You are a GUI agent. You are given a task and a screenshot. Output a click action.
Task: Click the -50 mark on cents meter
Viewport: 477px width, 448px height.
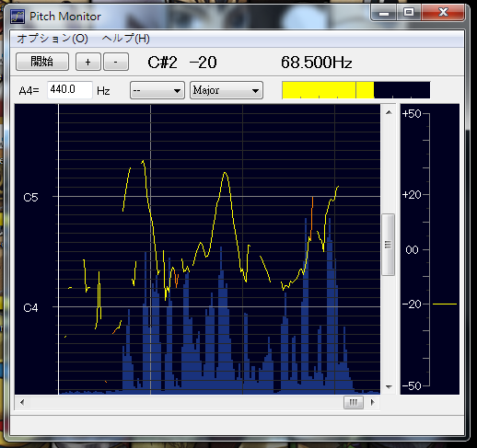(412, 385)
